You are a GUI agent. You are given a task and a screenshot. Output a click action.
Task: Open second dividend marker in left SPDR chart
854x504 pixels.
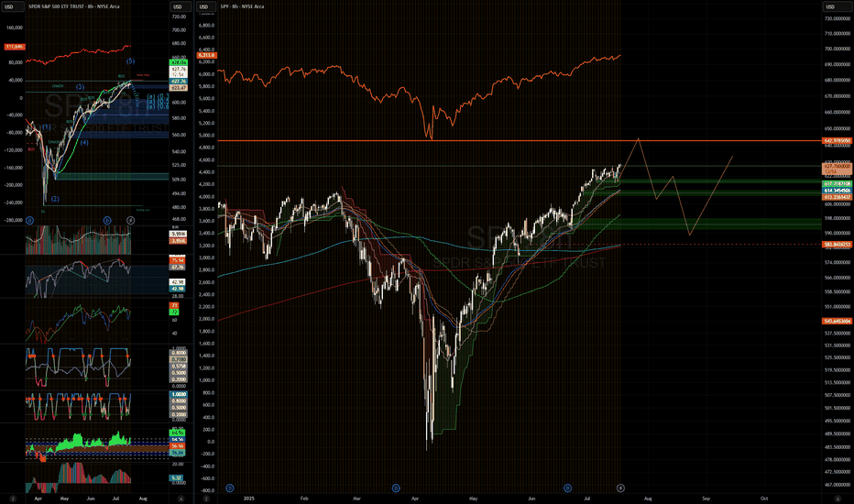[x=107, y=221]
